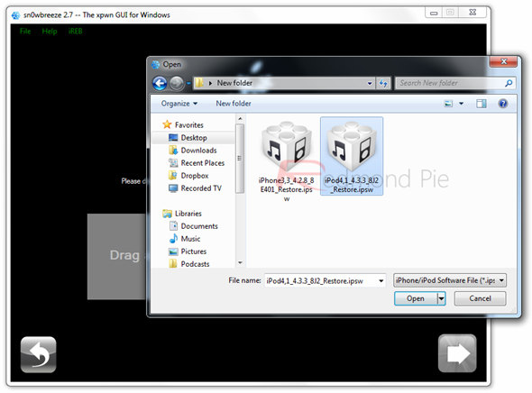Image resolution: width=532 pixels, height=393 pixels.
Task: Open Music library
Action: [x=185, y=239]
